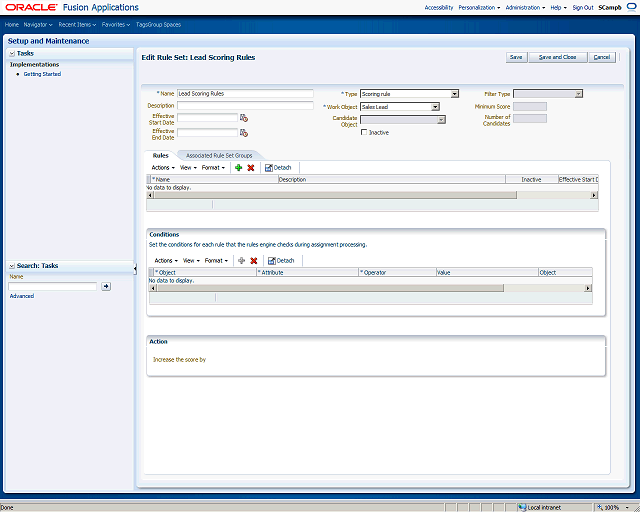This screenshot has height=512, width=640.
Task: Open the Filter Type dropdown
Action: pos(578,94)
